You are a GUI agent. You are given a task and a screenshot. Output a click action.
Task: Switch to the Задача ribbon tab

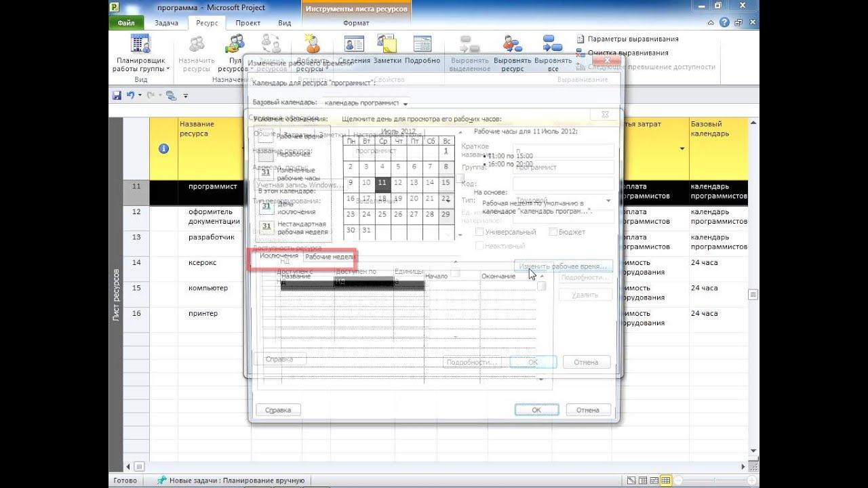pos(166,23)
